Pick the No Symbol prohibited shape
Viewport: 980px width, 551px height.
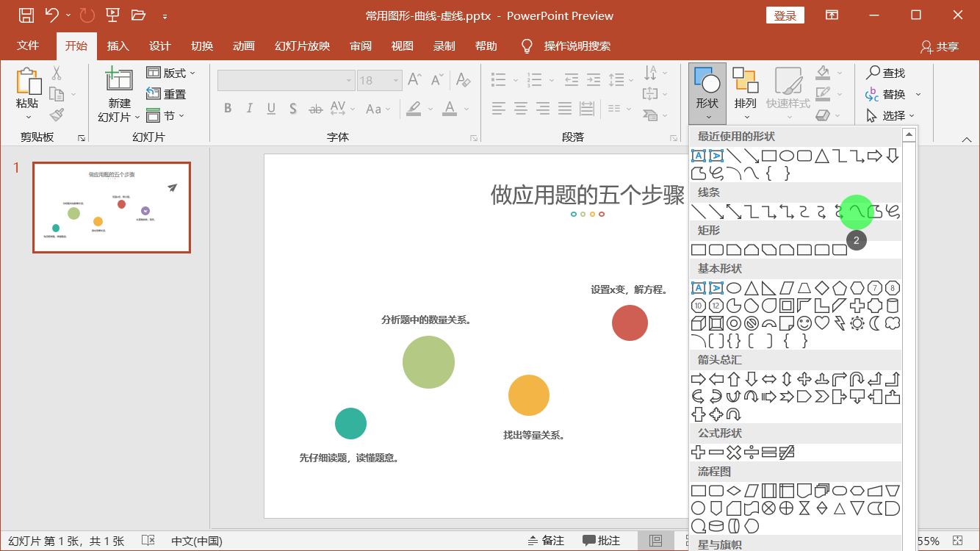pyautogui.click(x=752, y=323)
